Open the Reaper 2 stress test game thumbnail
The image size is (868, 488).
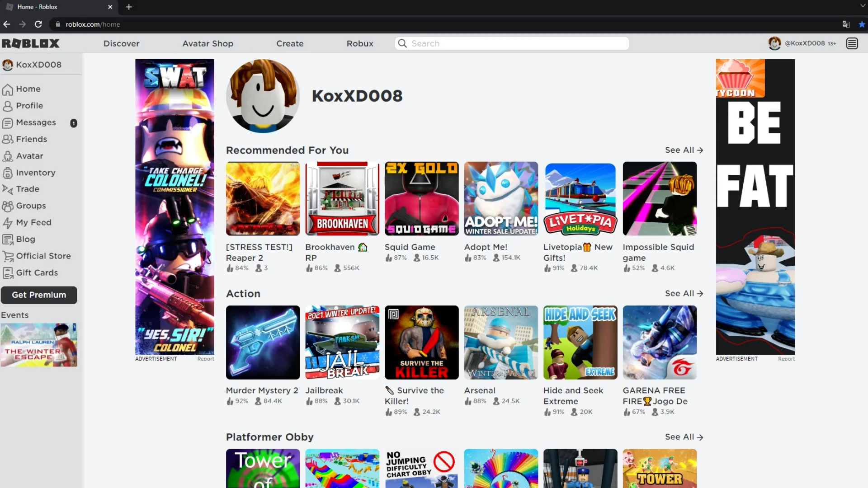[263, 199]
